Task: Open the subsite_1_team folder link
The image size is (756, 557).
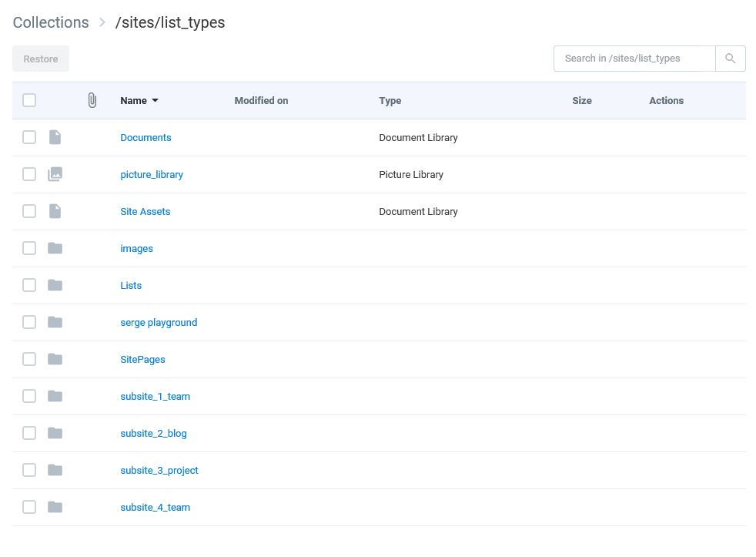Action: [x=156, y=396]
